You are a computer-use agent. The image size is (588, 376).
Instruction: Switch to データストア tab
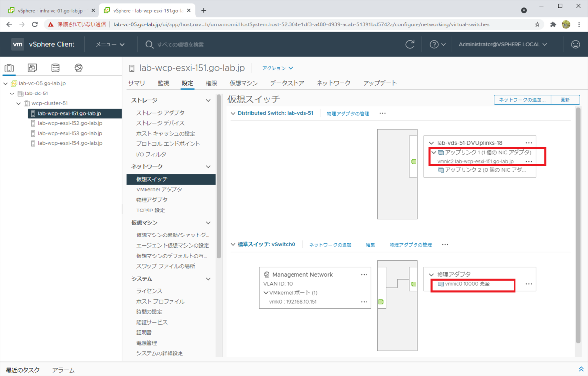tap(287, 83)
